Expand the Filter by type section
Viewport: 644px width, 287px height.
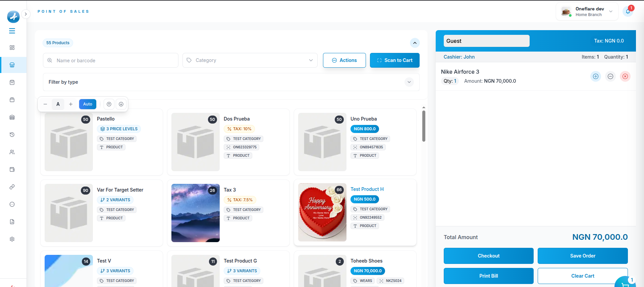[x=231, y=82]
